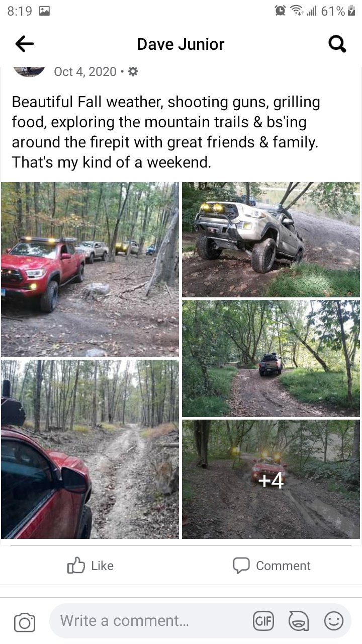Open the GIF picker
The width and height of the screenshot is (362, 644).
point(263,621)
